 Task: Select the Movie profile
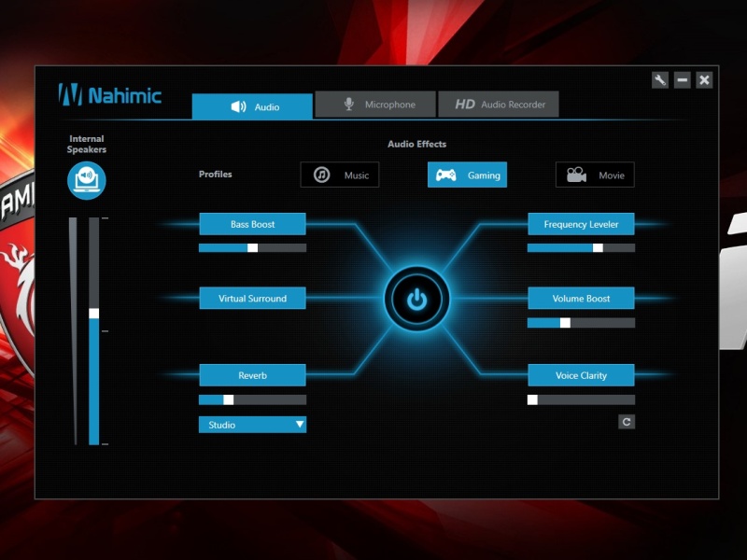pos(595,175)
